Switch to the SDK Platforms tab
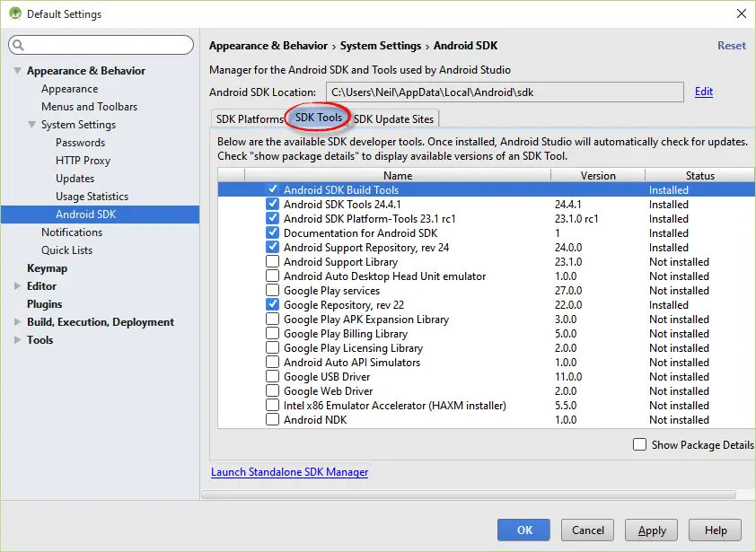 [x=249, y=119]
